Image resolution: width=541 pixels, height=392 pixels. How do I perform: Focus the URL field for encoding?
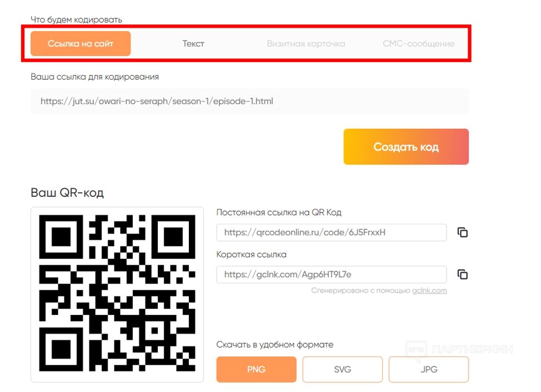pos(249,102)
